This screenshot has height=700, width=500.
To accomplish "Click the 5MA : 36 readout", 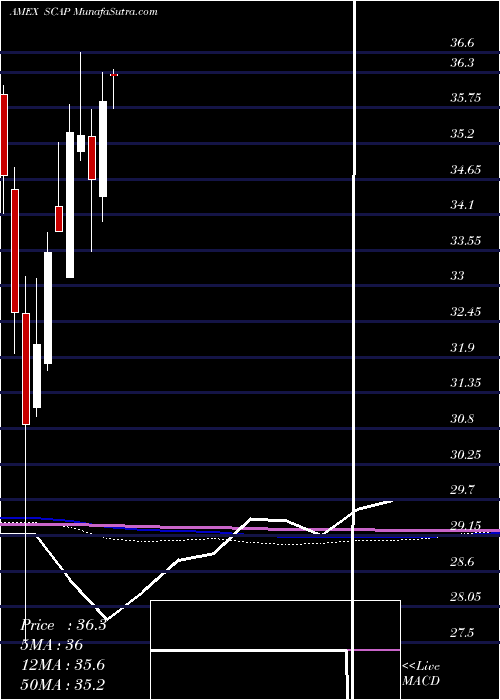I will [x=52, y=645].
